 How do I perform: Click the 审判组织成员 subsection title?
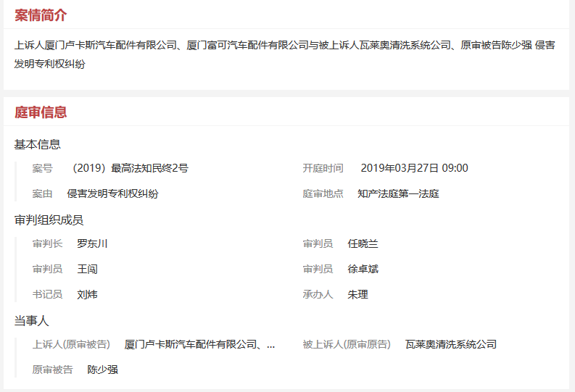[x=49, y=220]
